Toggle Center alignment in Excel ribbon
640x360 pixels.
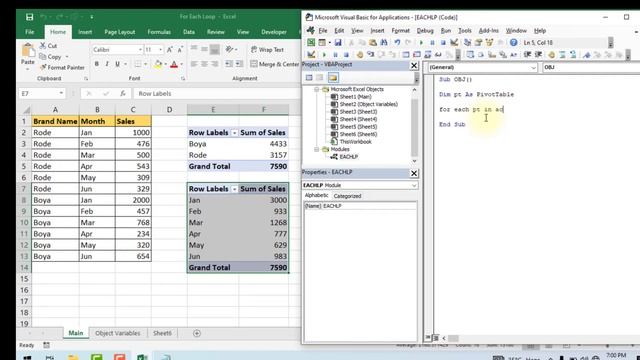204,64
